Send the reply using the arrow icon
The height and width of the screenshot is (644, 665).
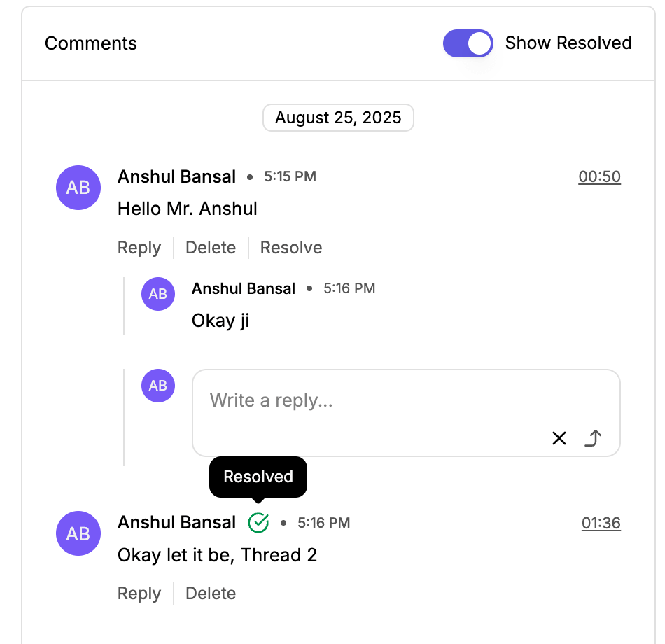coord(593,438)
